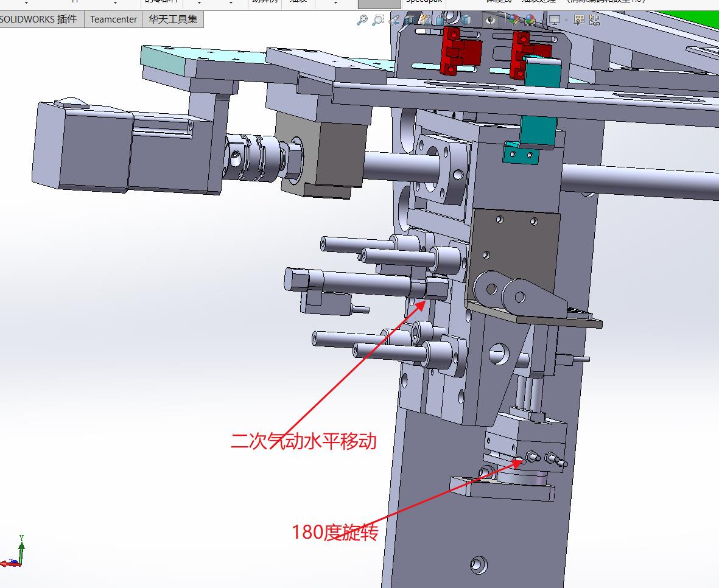Click the last icon in the heads-up toolbar
This screenshot has width=719, height=588.
[x=595, y=21]
